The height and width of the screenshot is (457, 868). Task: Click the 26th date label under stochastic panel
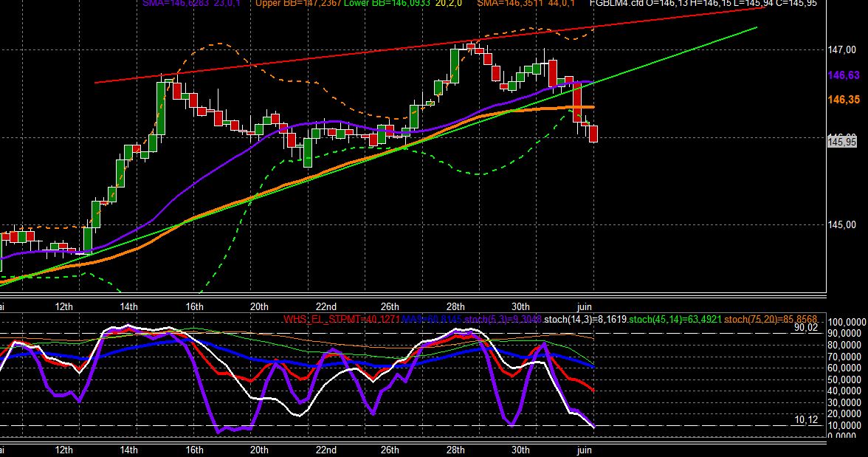[x=390, y=450]
